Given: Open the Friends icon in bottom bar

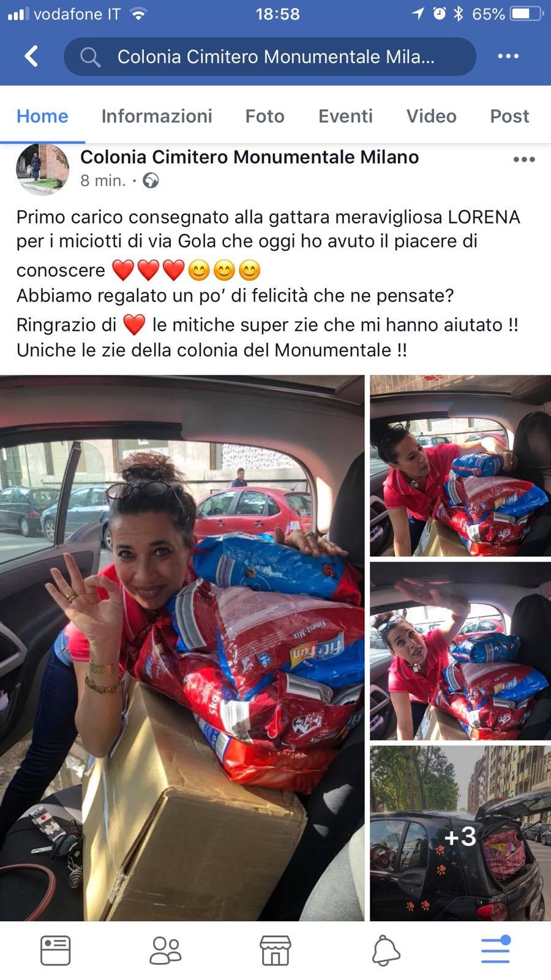Looking at the screenshot, I should click(165, 951).
